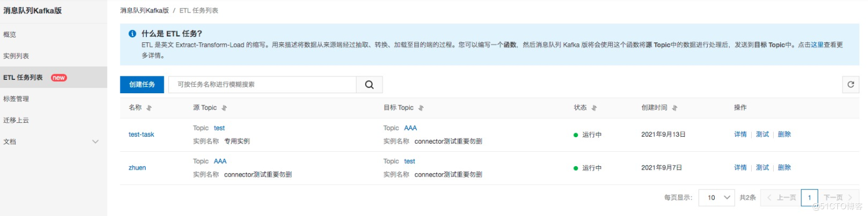The height and width of the screenshot is (216, 868).
Task: Open source Topic test link in test-task row
Action: [219, 128]
